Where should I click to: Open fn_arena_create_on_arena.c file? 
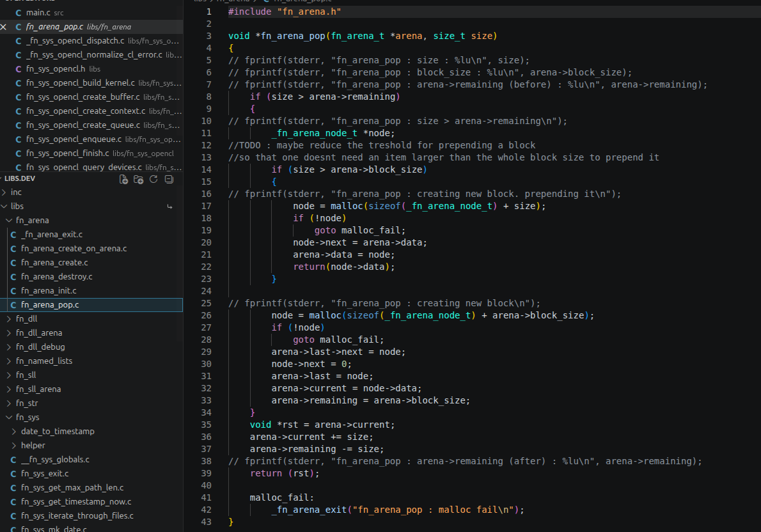(x=91, y=249)
